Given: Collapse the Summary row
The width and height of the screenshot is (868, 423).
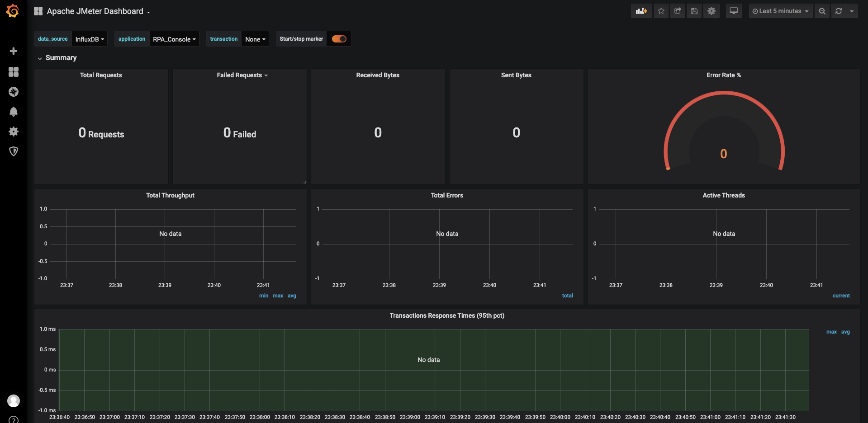Looking at the screenshot, I should pos(57,58).
